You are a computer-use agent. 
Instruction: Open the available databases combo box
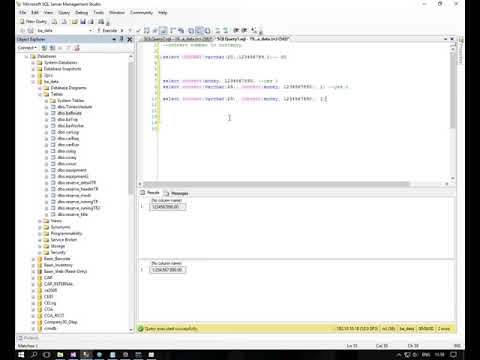[x=65, y=30]
